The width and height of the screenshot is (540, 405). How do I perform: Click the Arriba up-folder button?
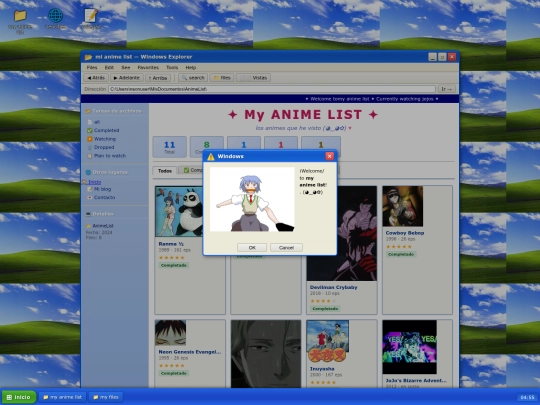tap(158, 78)
